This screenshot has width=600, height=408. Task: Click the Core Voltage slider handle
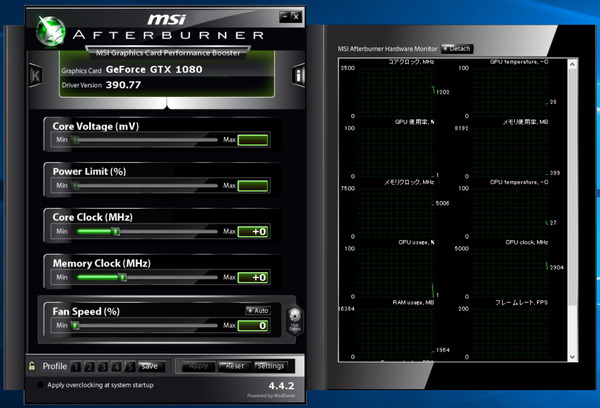coord(76,140)
